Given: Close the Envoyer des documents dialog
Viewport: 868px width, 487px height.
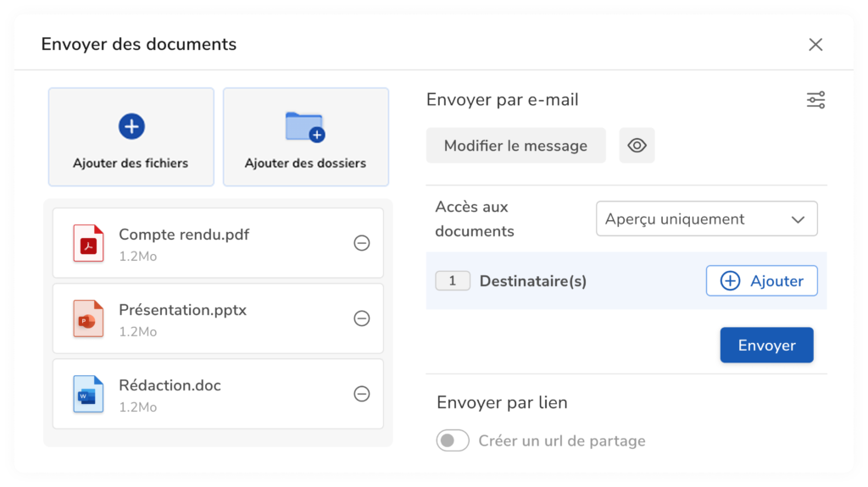Looking at the screenshot, I should (815, 44).
